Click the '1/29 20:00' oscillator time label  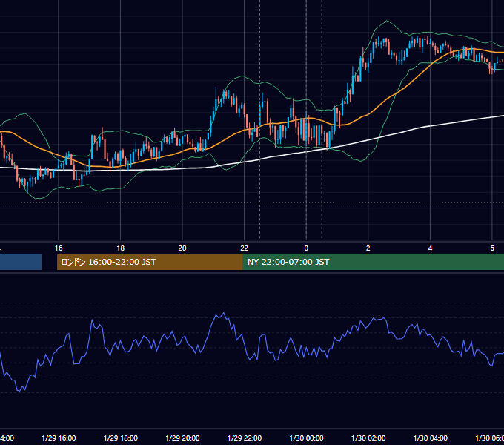[182, 438]
